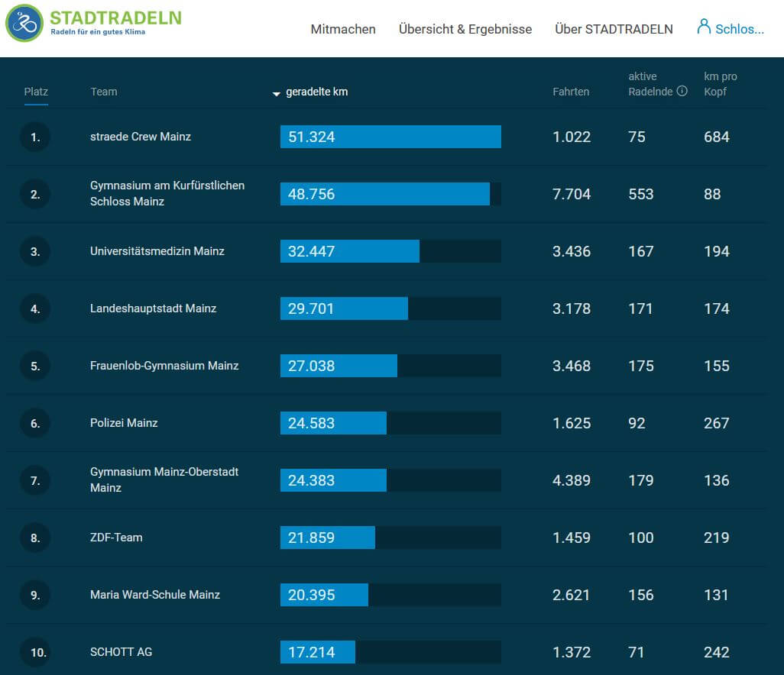Click the 17.214 km progress bar
Screen dimensions: 784x675
tap(390, 652)
